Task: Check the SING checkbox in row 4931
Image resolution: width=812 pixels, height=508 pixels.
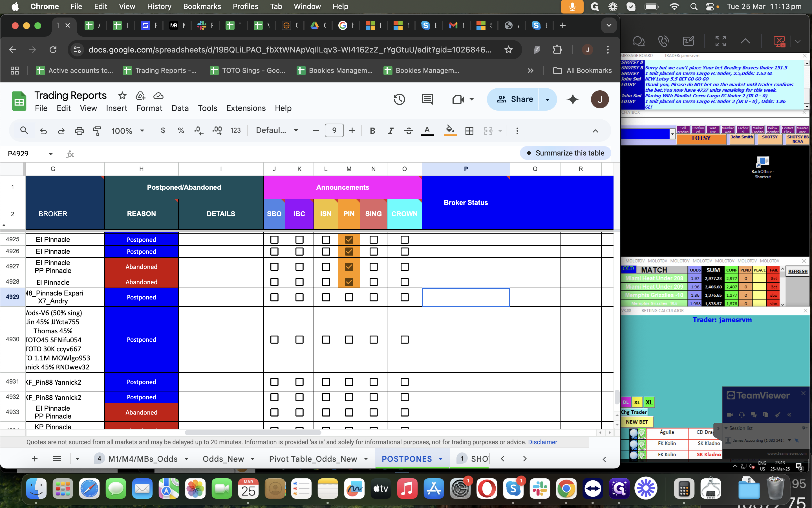Action: tap(374, 382)
